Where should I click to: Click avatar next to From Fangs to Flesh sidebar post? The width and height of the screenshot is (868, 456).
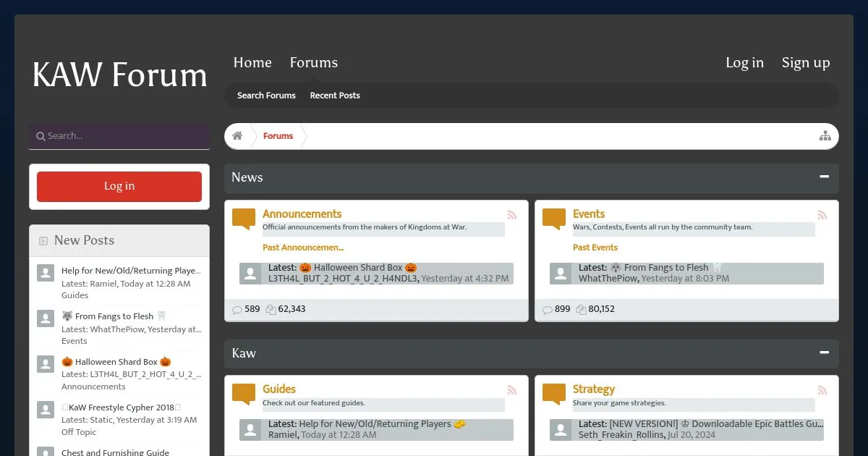[46, 318]
